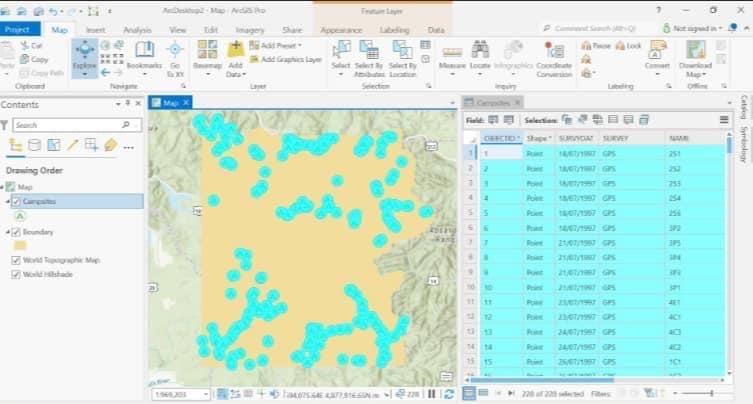This screenshot has height=404, width=753.
Task: Open the Basemap gallery
Action: [x=207, y=59]
